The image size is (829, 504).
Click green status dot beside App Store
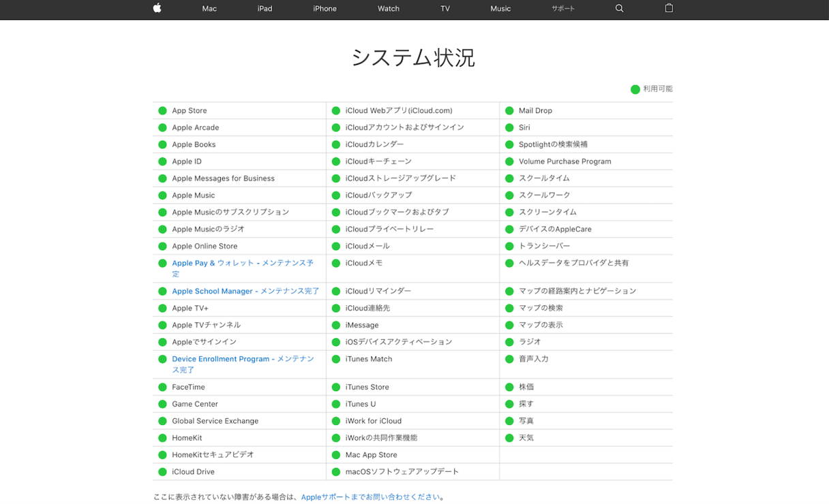[x=162, y=110]
